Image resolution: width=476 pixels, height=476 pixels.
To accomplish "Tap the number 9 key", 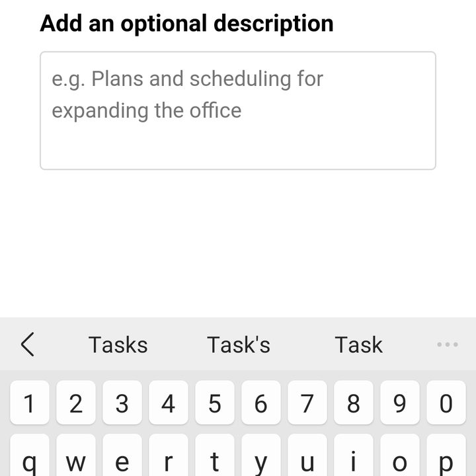I will click(x=400, y=403).
